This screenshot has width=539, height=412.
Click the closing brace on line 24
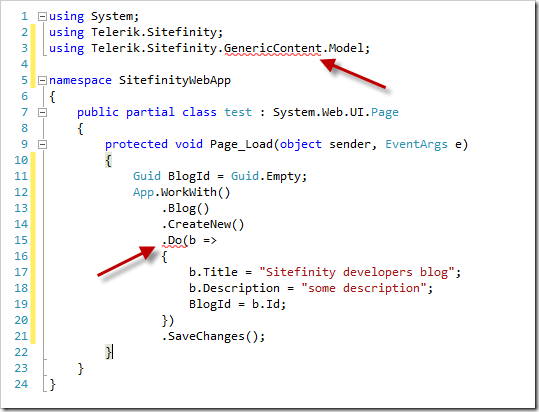pyautogui.click(x=52, y=385)
